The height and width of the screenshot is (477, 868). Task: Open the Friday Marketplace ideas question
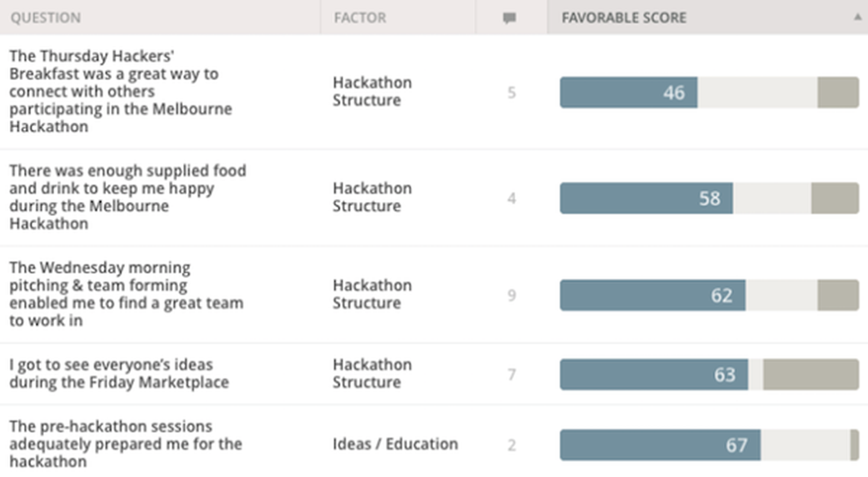(x=119, y=373)
